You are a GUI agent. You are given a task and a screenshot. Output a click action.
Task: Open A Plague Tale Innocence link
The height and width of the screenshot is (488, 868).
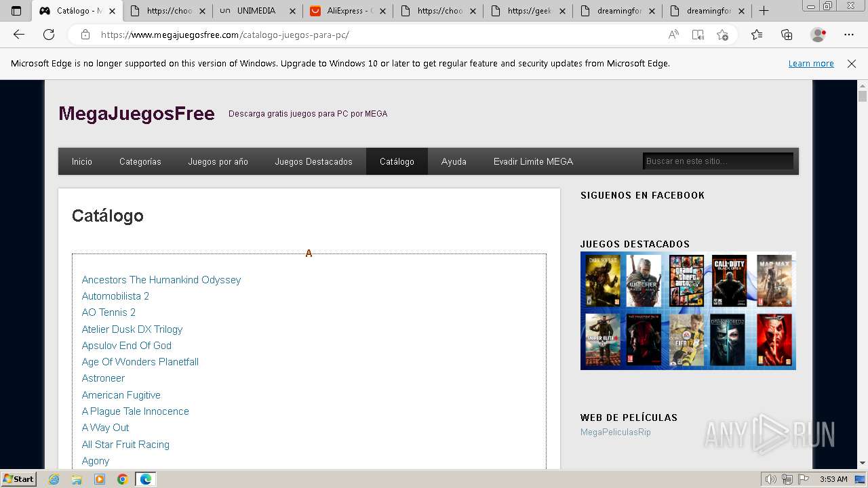pyautogui.click(x=136, y=411)
